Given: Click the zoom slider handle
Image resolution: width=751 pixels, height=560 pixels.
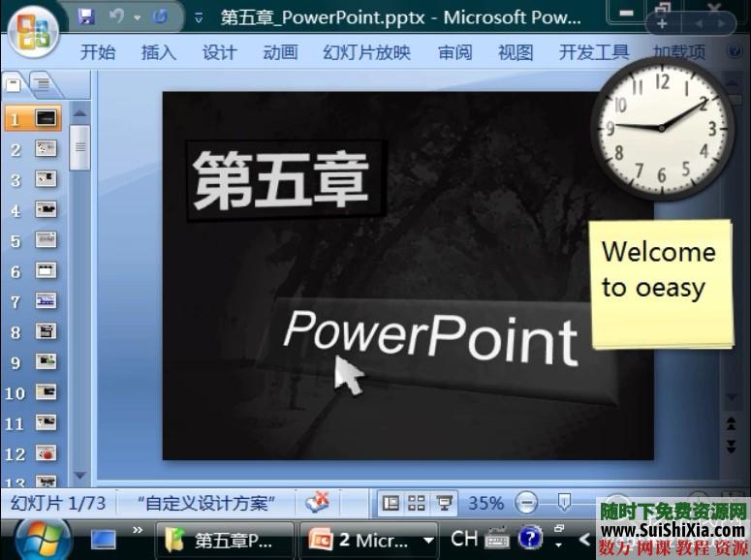Looking at the screenshot, I should 564,502.
